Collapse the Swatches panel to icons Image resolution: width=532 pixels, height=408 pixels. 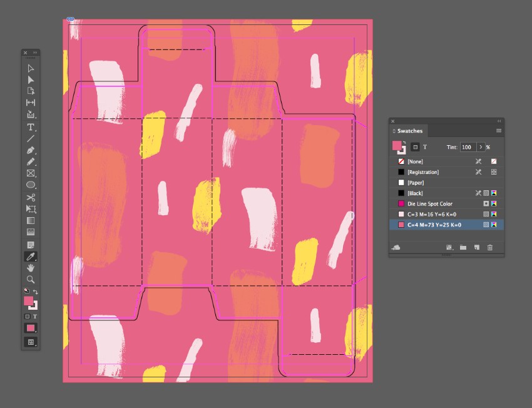[x=499, y=121]
